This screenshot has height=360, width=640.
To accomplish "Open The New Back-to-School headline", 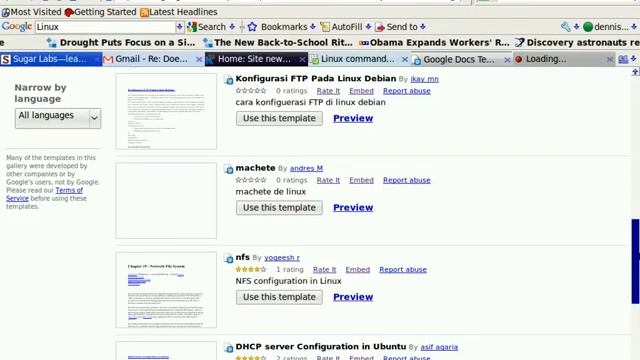I will [x=278, y=42].
